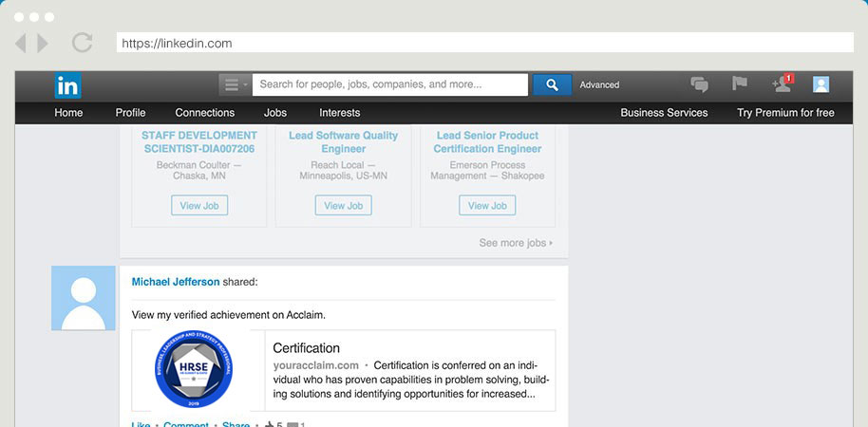
Task: Open the notifications flag icon
Action: click(x=740, y=84)
